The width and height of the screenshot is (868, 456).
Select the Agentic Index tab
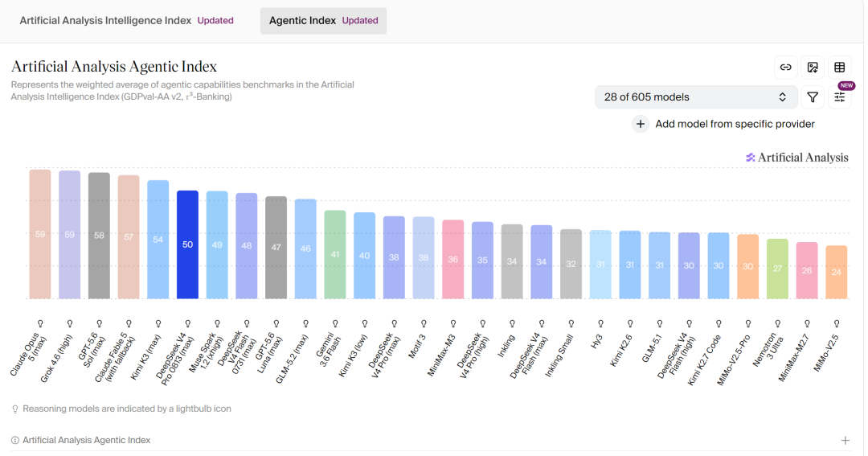pos(323,20)
